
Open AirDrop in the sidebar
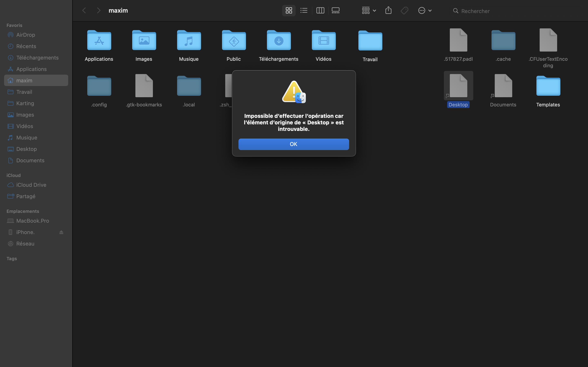tap(26, 35)
